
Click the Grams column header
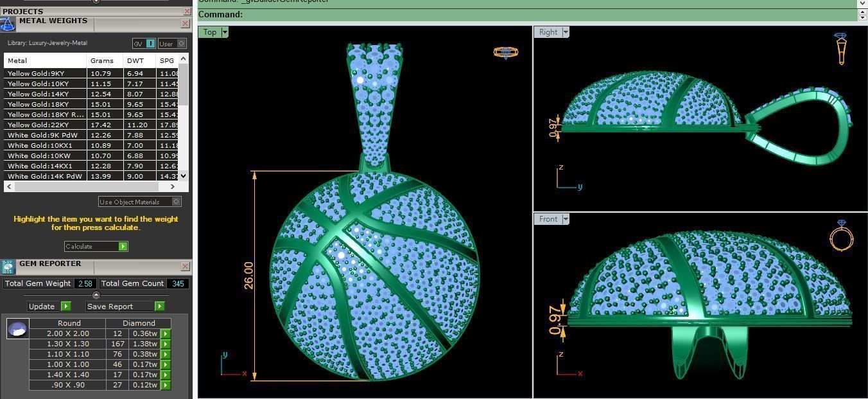[x=105, y=60]
